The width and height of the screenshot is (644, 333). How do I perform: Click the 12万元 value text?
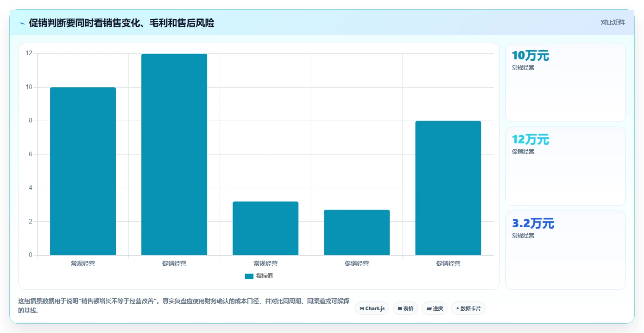click(x=530, y=140)
